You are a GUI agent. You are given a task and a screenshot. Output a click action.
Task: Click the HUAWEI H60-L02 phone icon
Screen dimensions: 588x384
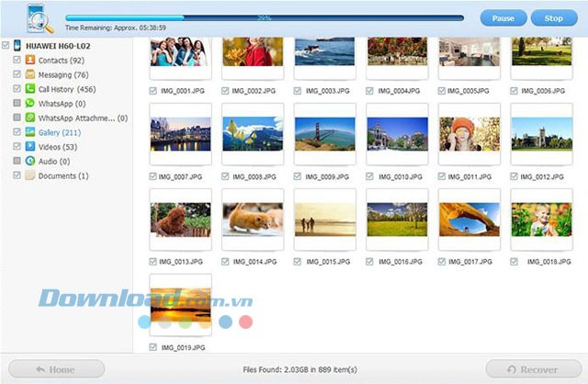point(17,45)
